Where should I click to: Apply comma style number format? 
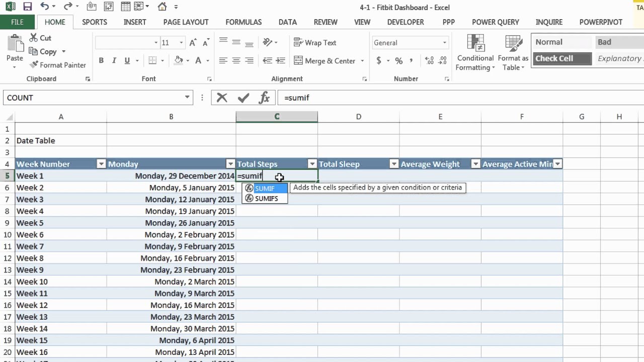point(411,61)
